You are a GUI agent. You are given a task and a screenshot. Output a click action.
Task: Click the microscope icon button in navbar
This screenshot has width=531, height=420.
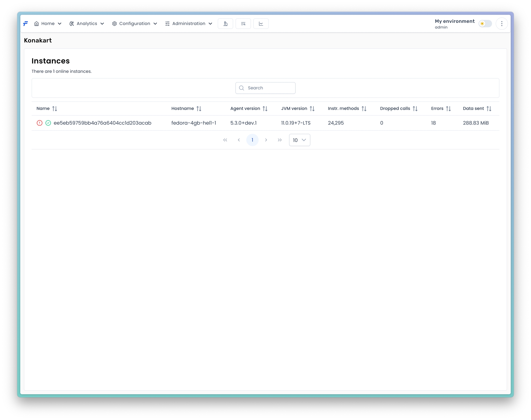225,24
